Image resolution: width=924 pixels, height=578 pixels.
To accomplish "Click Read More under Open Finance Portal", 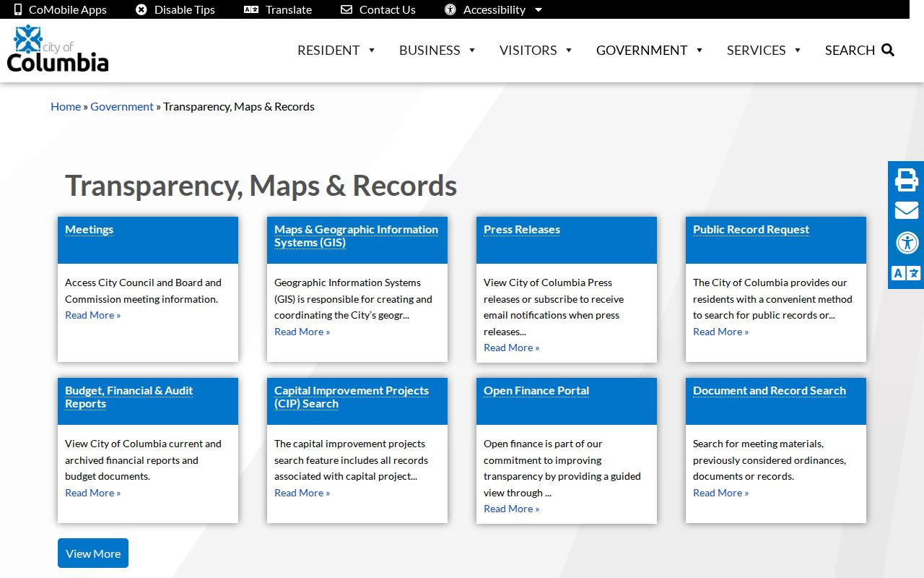I will click(x=512, y=509).
